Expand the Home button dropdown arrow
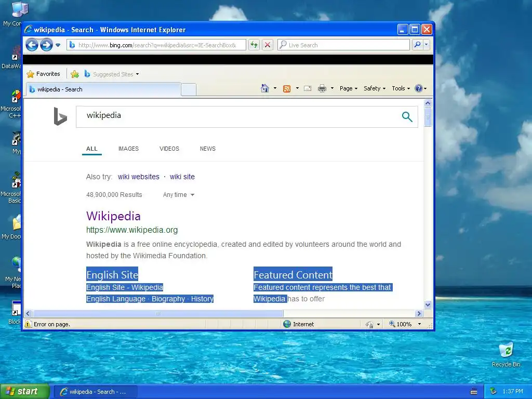The image size is (532, 399). click(x=275, y=88)
